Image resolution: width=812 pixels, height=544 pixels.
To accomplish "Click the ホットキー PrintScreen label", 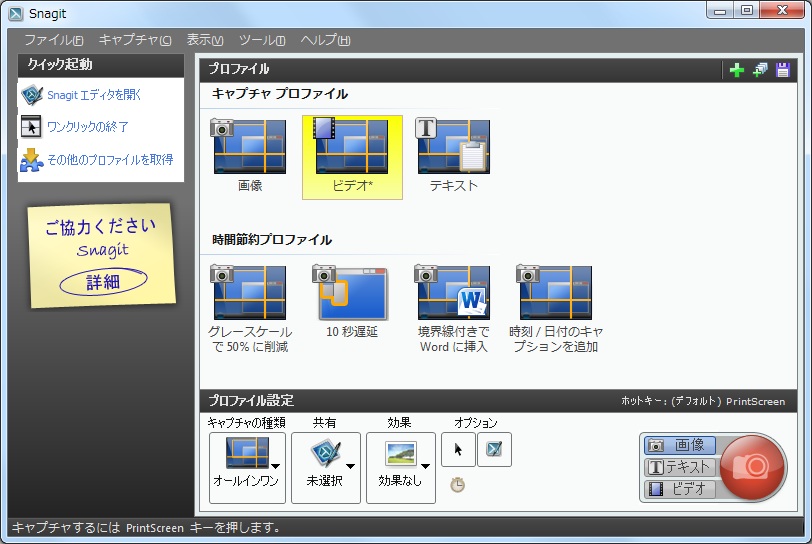I will pos(703,402).
